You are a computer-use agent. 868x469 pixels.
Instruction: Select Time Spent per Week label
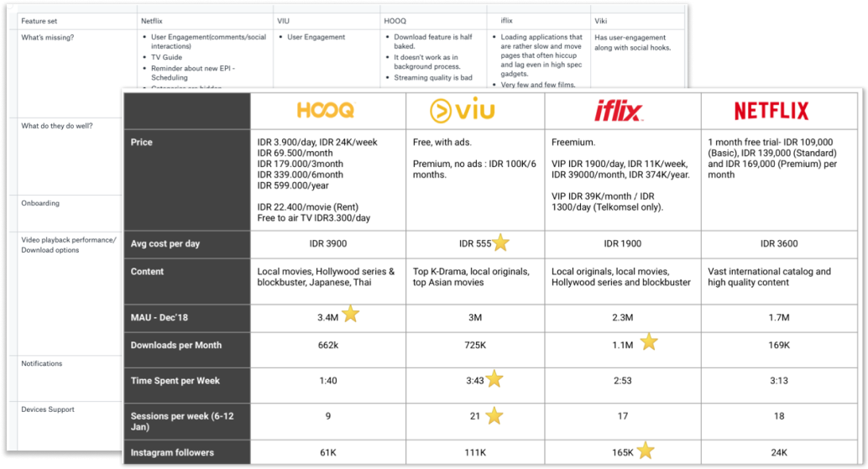coord(175,381)
